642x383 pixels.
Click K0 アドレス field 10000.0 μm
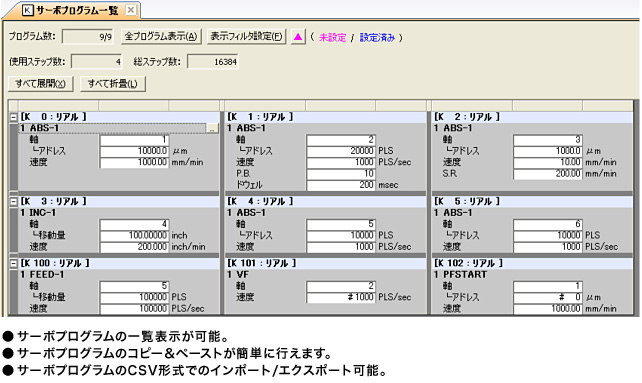point(134,151)
